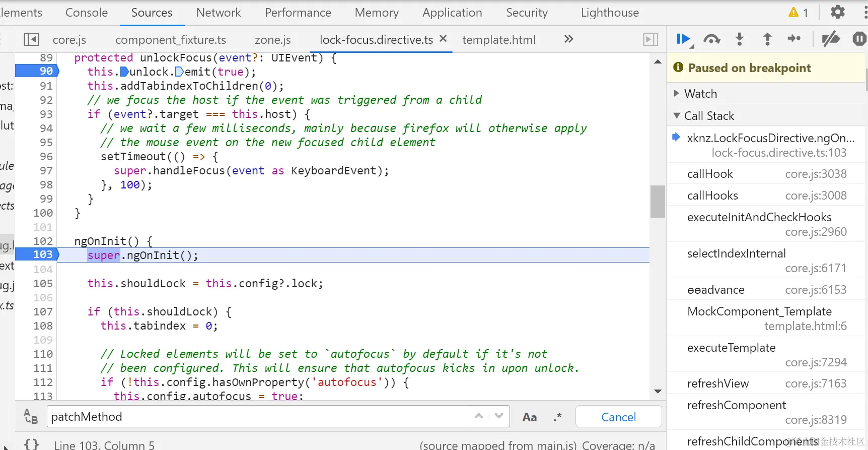Open the Network panel tab
This screenshot has height=450, width=868.
tap(219, 13)
